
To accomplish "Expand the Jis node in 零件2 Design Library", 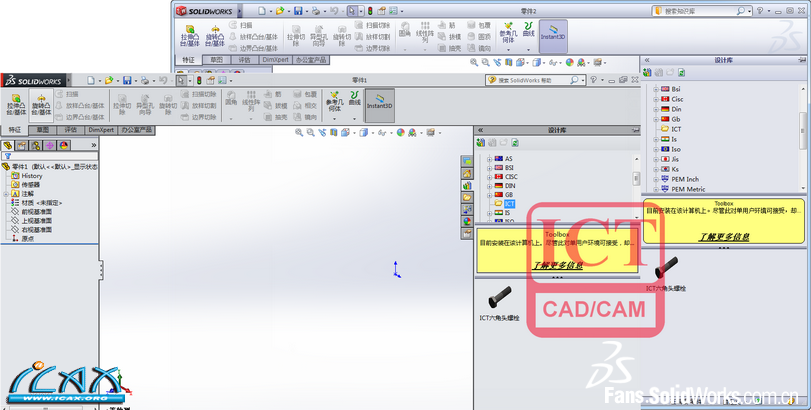I will 656,159.
